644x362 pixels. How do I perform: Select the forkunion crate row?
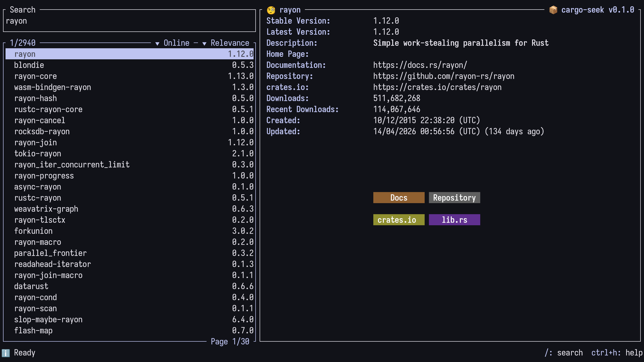[x=130, y=231]
